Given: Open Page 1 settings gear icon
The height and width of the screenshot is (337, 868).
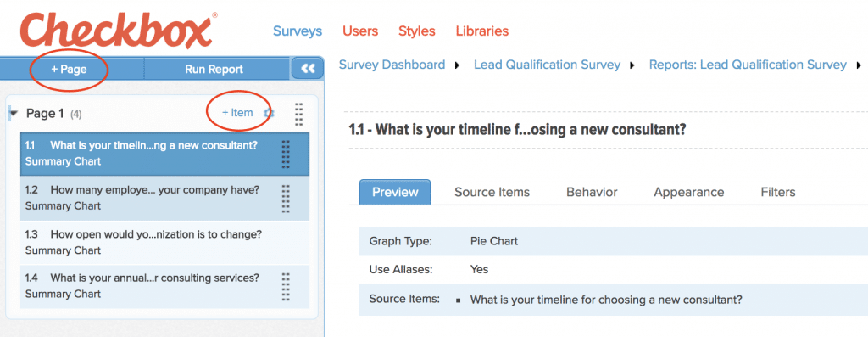Looking at the screenshot, I should [269, 113].
